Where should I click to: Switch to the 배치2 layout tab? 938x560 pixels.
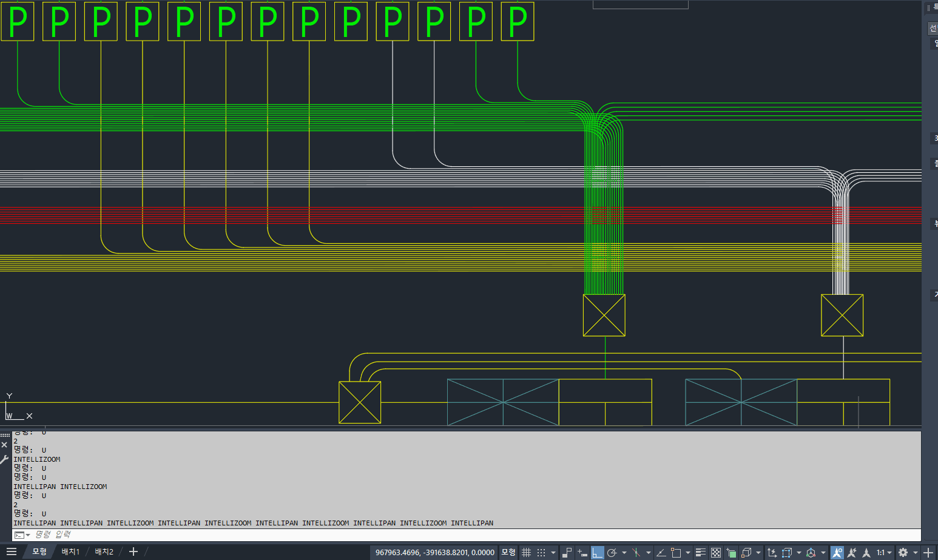click(104, 552)
